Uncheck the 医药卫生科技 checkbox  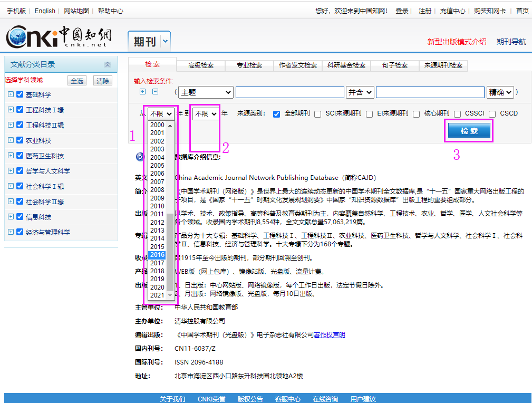(20, 155)
